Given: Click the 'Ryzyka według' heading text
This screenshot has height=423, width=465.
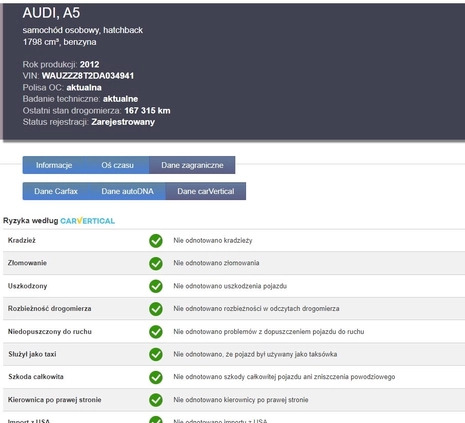Looking at the screenshot, I should (x=31, y=221).
